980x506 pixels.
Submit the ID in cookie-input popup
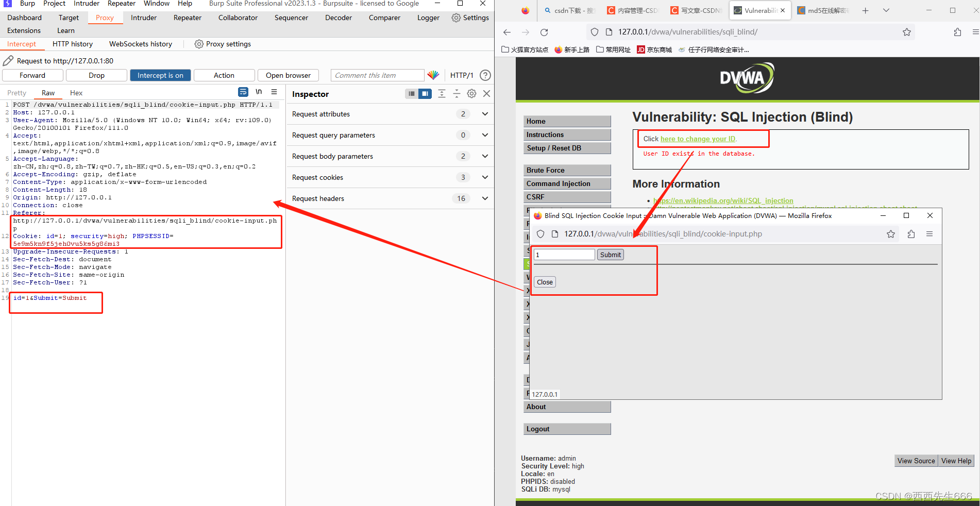coord(610,255)
